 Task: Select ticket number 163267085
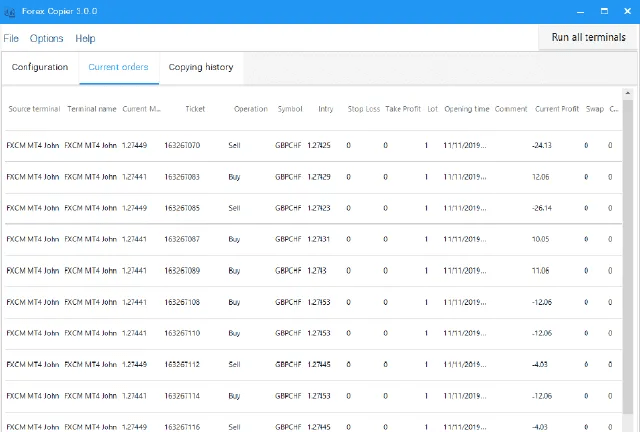tap(182, 208)
